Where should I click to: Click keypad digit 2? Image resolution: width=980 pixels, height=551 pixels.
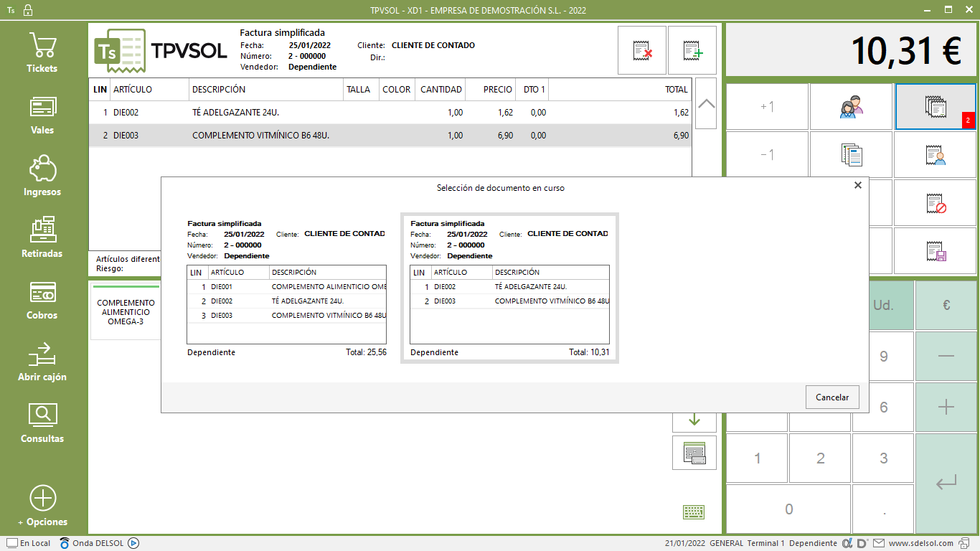pos(821,458)
